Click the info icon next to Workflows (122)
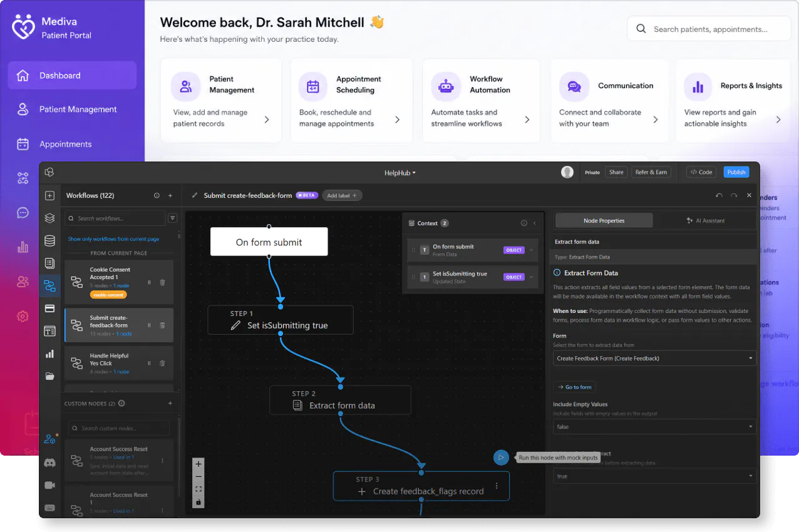The width and height of the screenshot is (799, 532). [157, 196]
